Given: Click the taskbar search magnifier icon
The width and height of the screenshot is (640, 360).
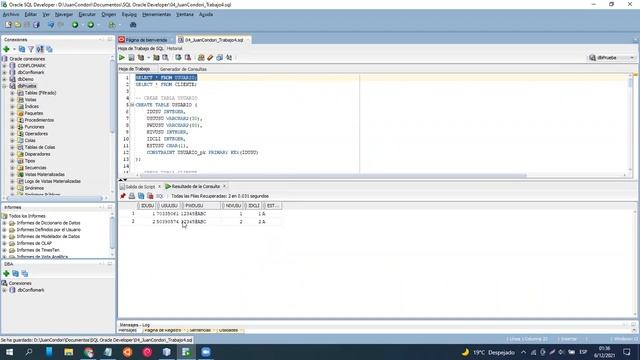Looking at the screenshot, I should [29, 352].
